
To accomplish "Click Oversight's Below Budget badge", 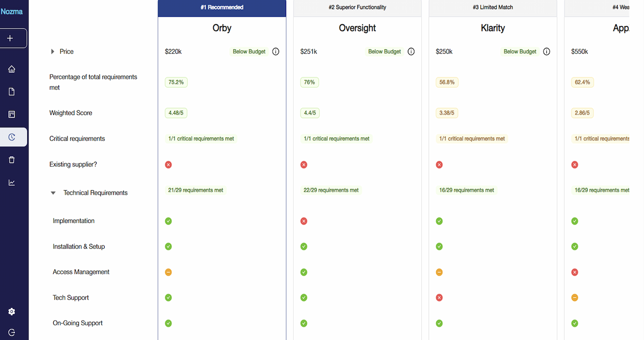I will pyautogui.click(x=384, y=52).
